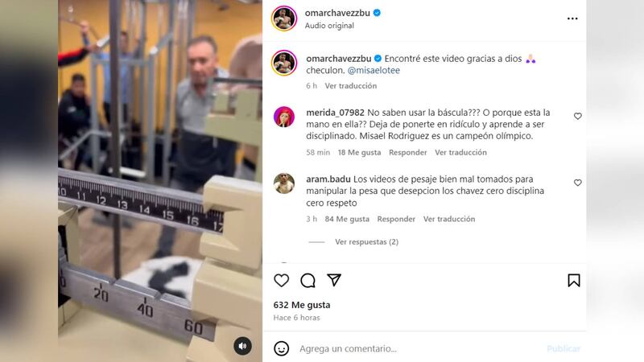Visit the @misaelotee mention link
This screenshot has height=362, width=644.
(x=374, y=70)
